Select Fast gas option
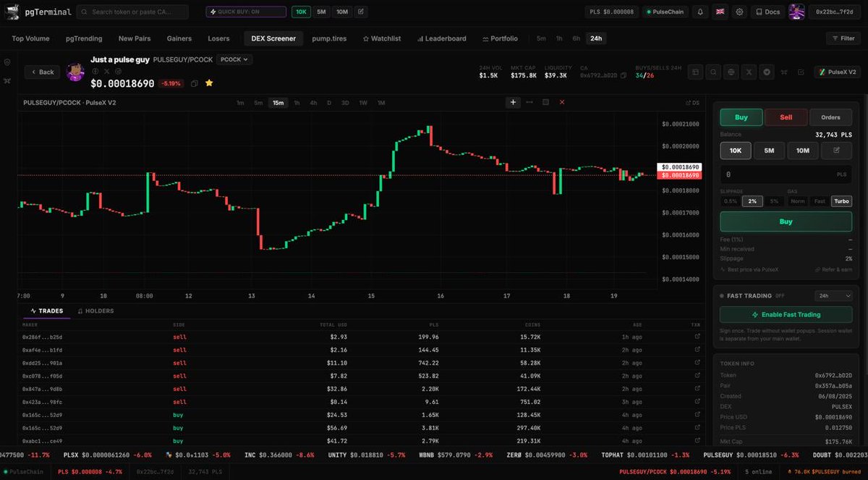 820,201
